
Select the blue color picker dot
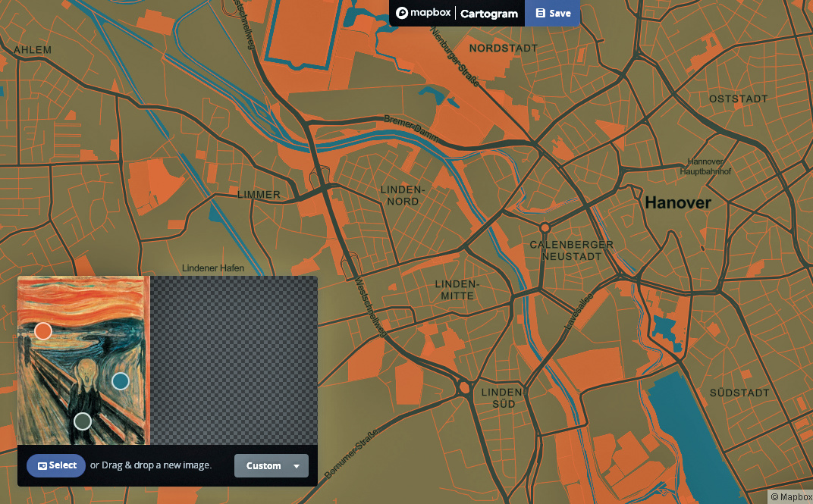click(121, 380)
